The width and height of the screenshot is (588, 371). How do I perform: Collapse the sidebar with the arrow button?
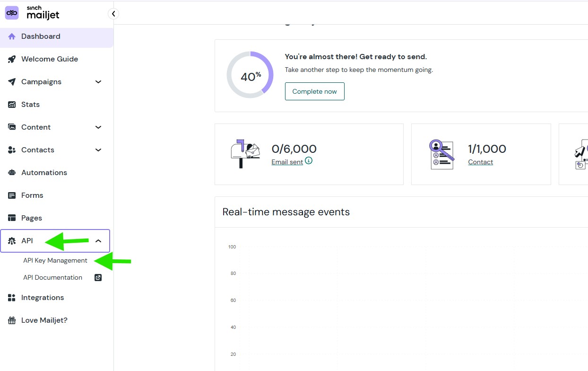pyautogui.click(x=113, y=14)
